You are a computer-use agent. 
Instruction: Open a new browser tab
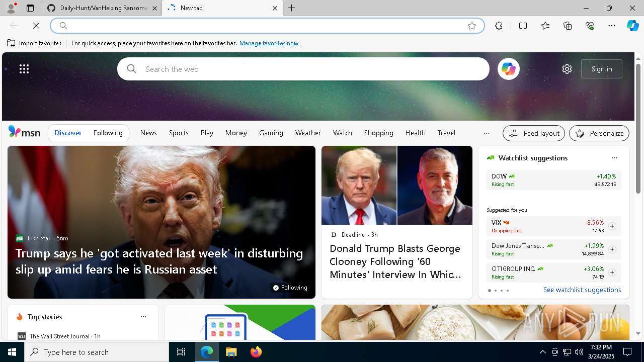[x=291, y=8]
